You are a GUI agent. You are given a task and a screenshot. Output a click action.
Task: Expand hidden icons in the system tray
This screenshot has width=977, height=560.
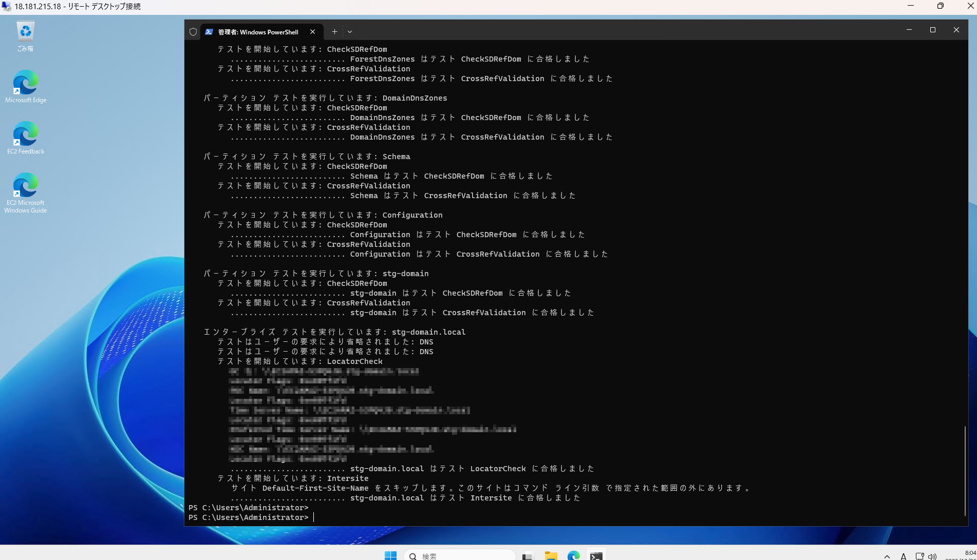887,556
